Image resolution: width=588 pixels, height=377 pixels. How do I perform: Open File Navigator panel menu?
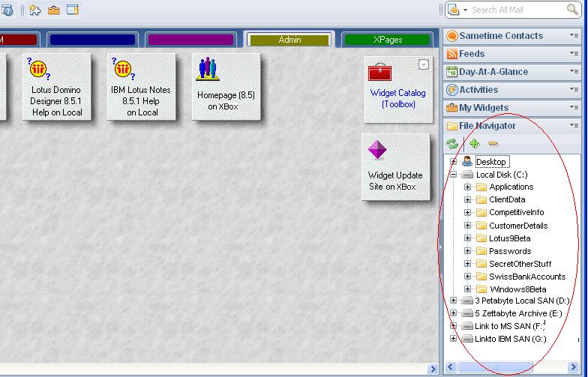(574, 125)
